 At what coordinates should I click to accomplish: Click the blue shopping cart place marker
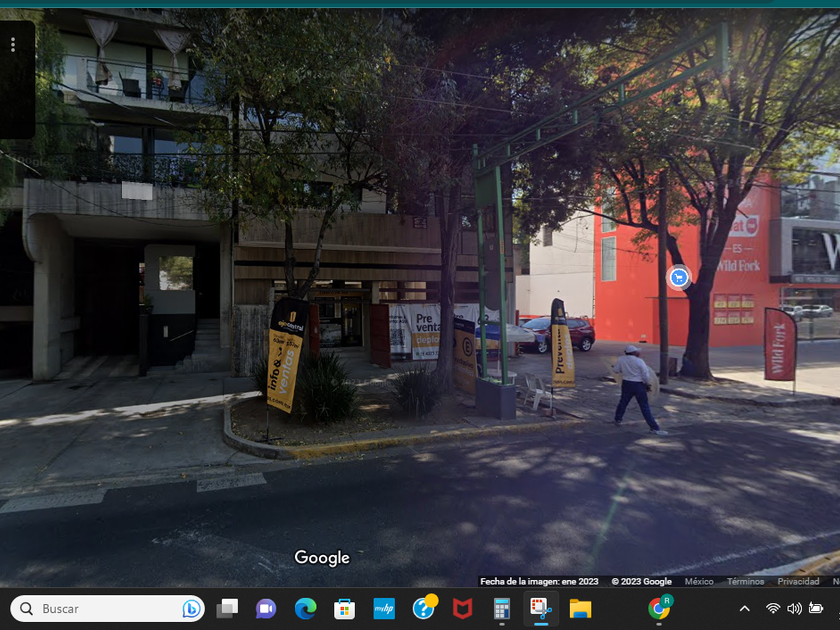679,278
